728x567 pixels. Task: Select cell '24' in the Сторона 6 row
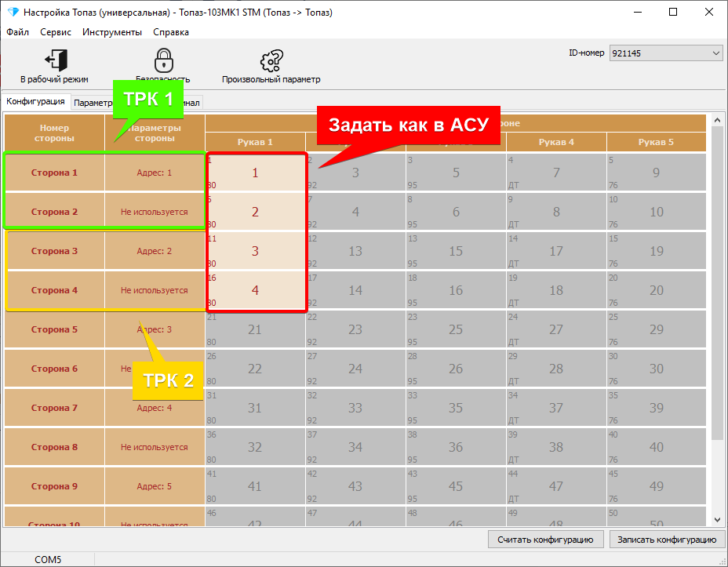pyautogui.click(x=355, y=369)
